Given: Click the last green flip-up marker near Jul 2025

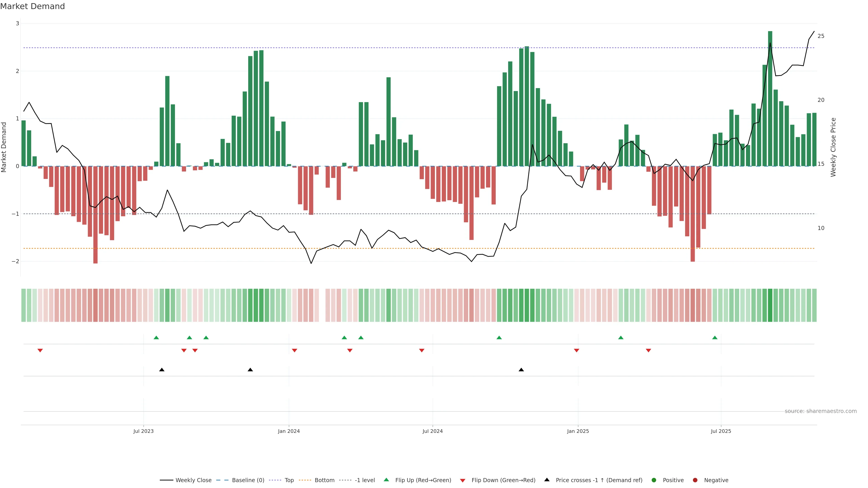Looking at the screenshot, I should (x=715, y=338).
